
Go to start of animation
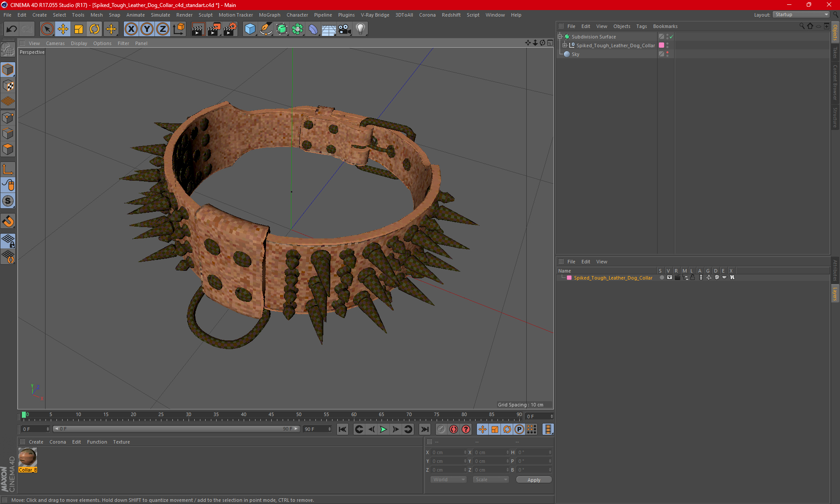(343, 429)
